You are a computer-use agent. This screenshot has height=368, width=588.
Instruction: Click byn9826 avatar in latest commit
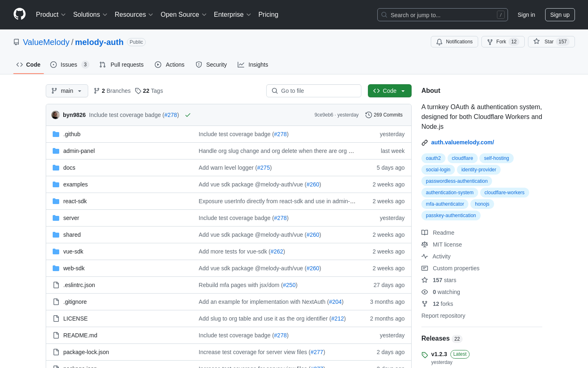coord(56,115)
